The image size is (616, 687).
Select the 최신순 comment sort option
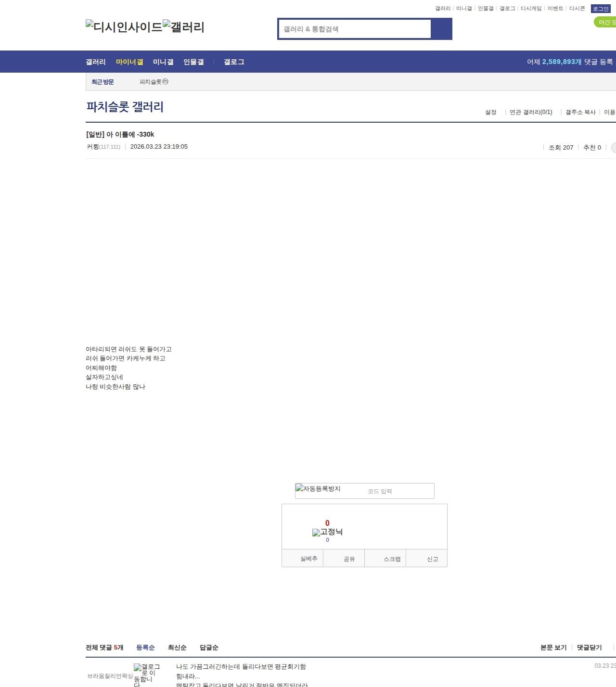(x=177, y=647)
